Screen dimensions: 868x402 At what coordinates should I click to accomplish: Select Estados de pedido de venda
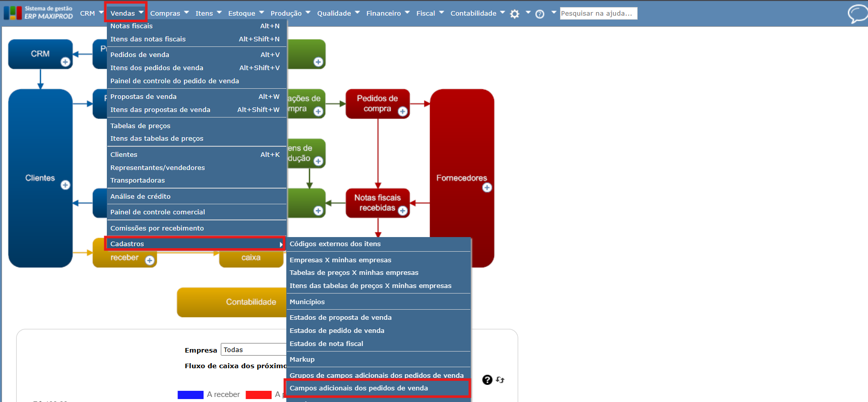coord(378,330)
